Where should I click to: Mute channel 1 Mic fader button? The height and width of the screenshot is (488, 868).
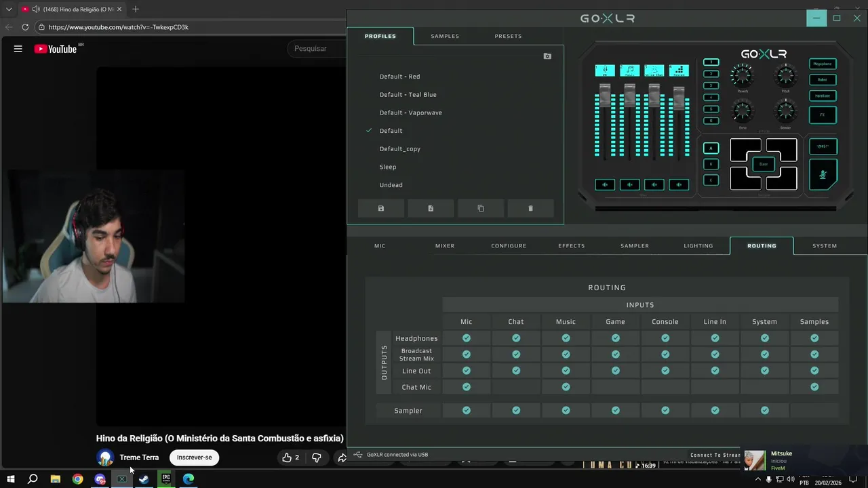(x=605, y=184)
